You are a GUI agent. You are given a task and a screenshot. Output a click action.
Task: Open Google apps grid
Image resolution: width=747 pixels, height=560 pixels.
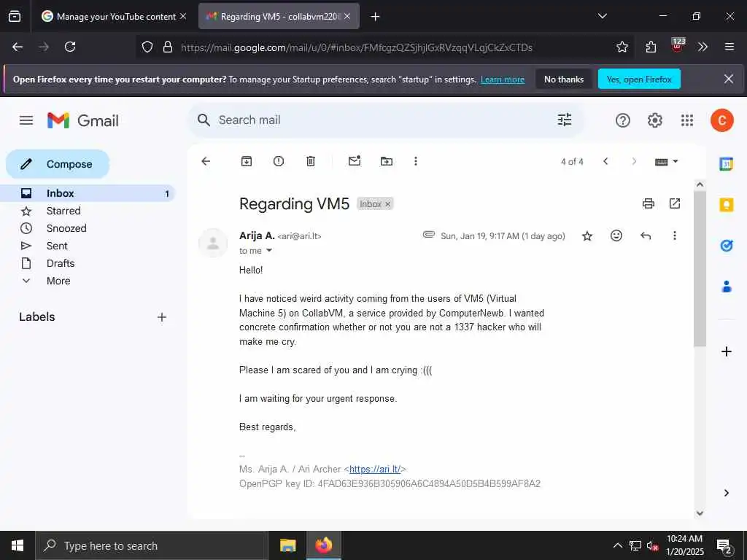(687, 120)
